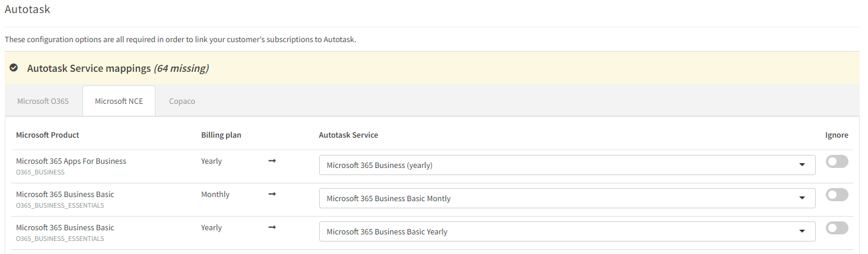Viewport: 868px width, 254px height.
Task: Click the Autotask page heading
Action: (x=27, y=9)
